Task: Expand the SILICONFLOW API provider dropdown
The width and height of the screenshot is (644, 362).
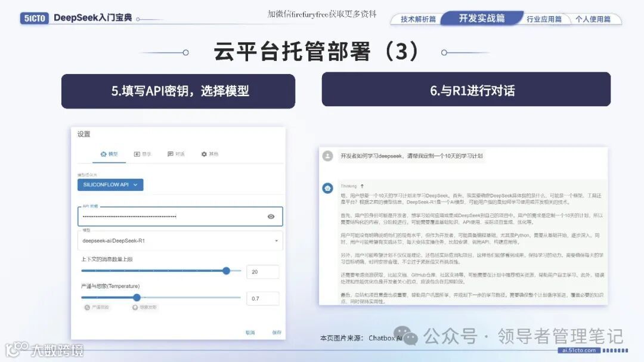Action: click(110, 185)
